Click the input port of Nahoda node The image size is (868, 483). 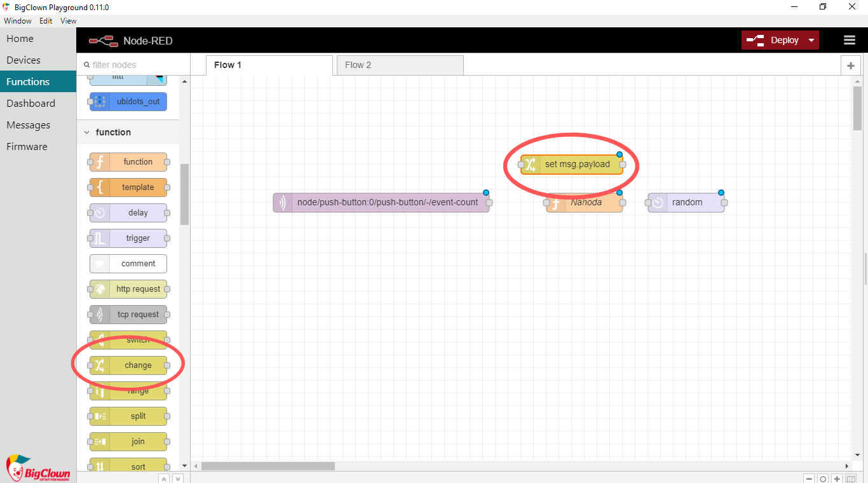(546, 203)
